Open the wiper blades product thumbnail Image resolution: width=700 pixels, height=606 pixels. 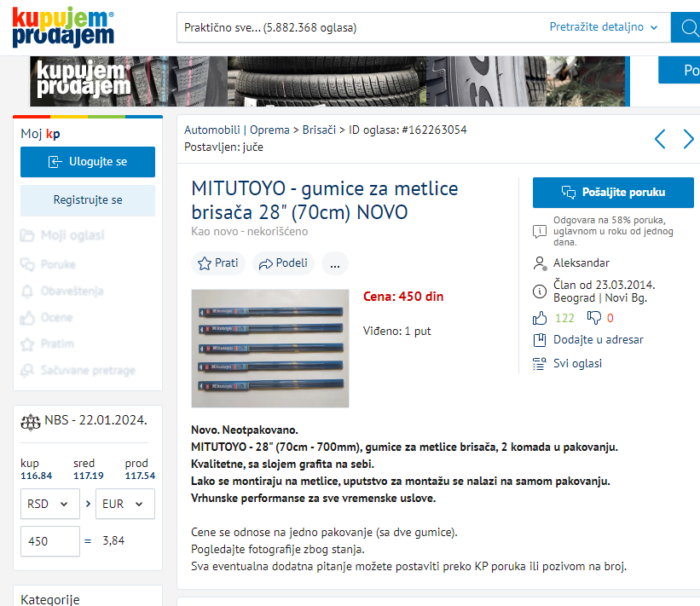click(x=270, y=348)
